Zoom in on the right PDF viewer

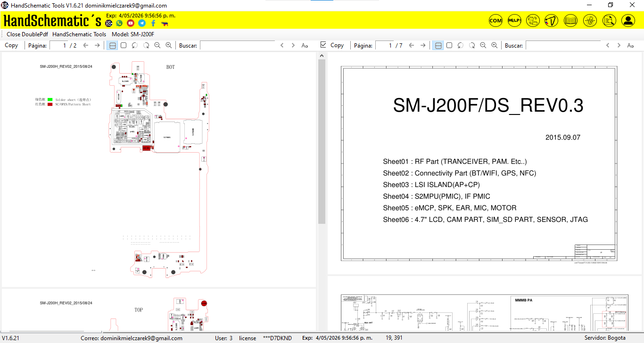(495, 45)
